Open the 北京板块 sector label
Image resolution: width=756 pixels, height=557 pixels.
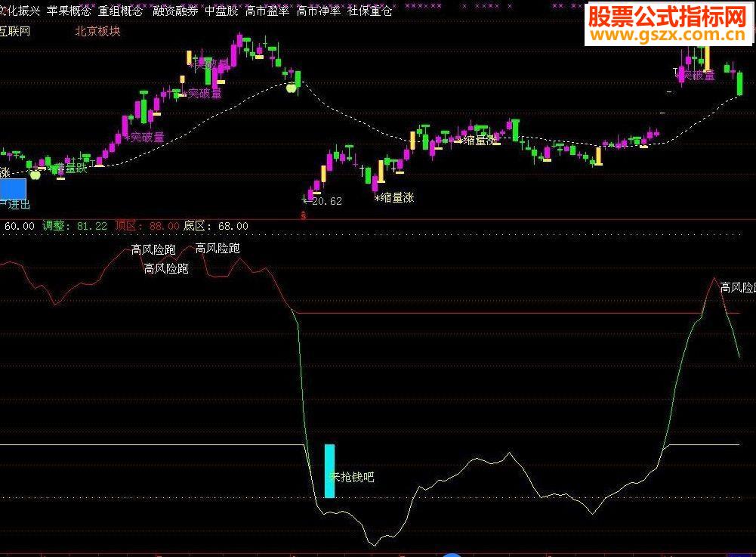pos(98,32)
